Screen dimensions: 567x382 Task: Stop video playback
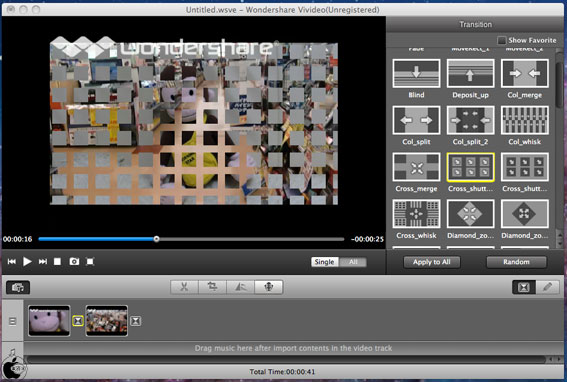click(x=57, y=261)
